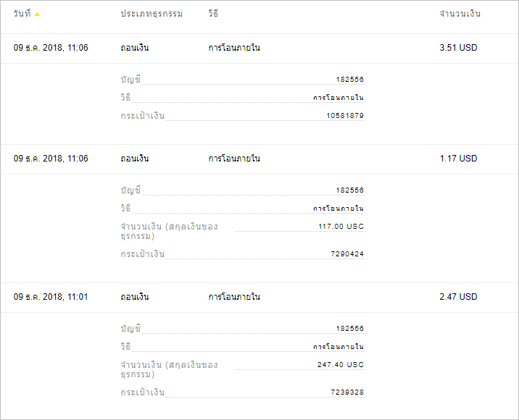The width and height of the screenshot is (519, 420).
Task: Click account number 182556 in first transaction
Action: point(350,80)
